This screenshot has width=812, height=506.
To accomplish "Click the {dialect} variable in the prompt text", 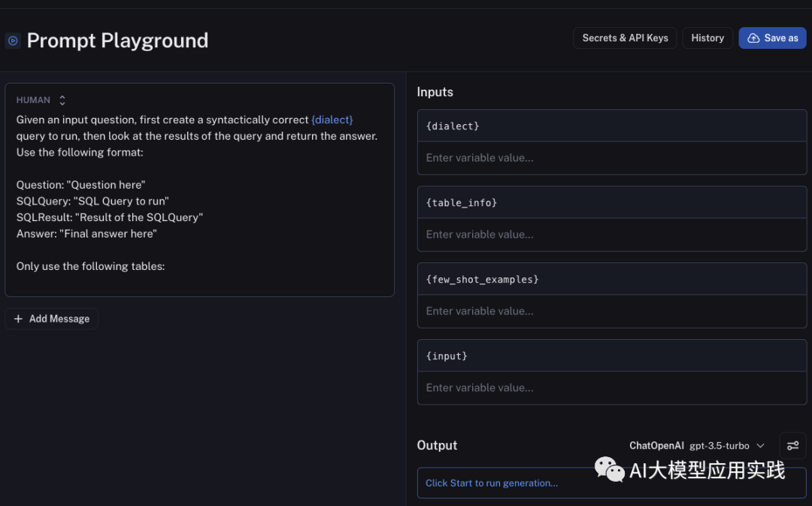I will point(332,120).
